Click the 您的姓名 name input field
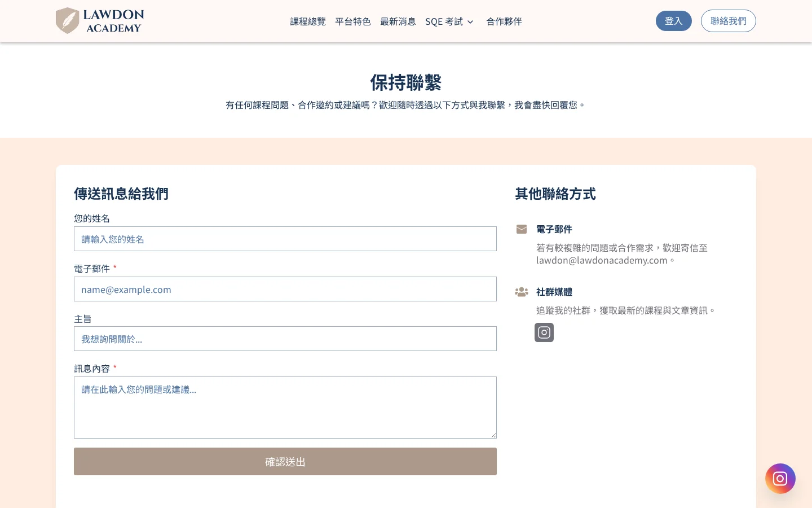Image resolution: width=812 pixels, height=508 pixels. click(285, 239)
